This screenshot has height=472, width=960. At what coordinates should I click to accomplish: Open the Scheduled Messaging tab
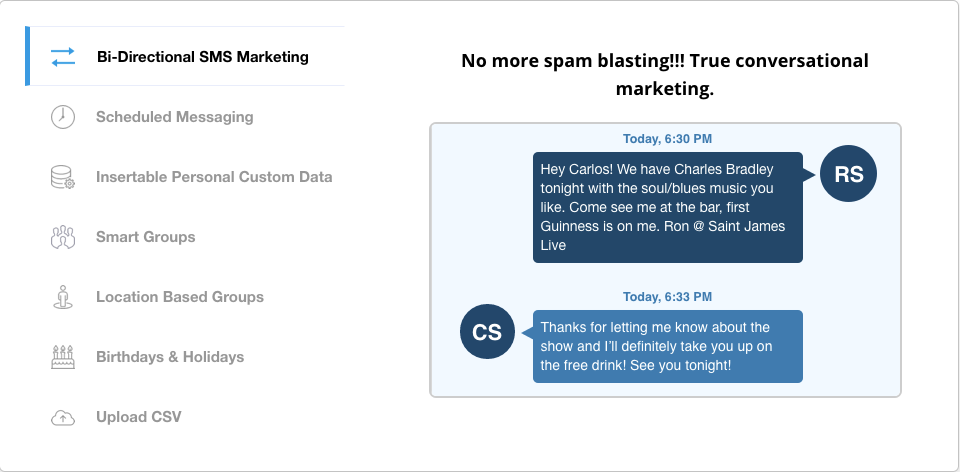tap(174, 117)
